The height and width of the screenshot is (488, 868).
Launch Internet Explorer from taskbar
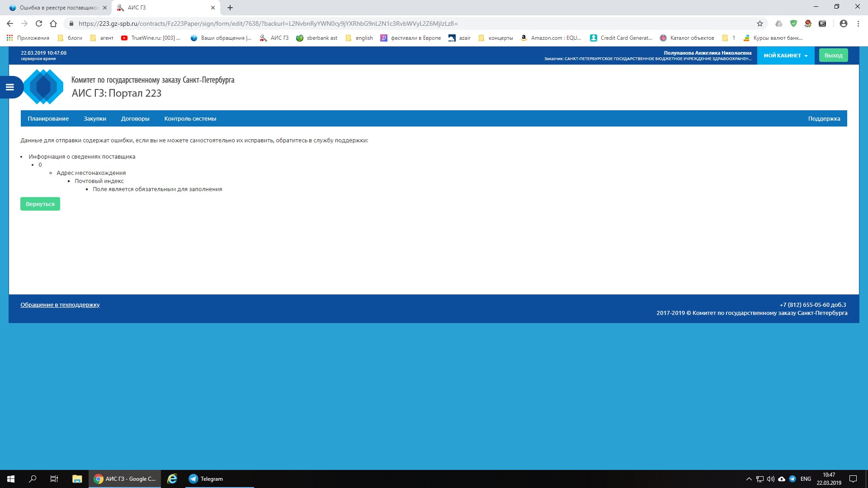tap(172, 479)
